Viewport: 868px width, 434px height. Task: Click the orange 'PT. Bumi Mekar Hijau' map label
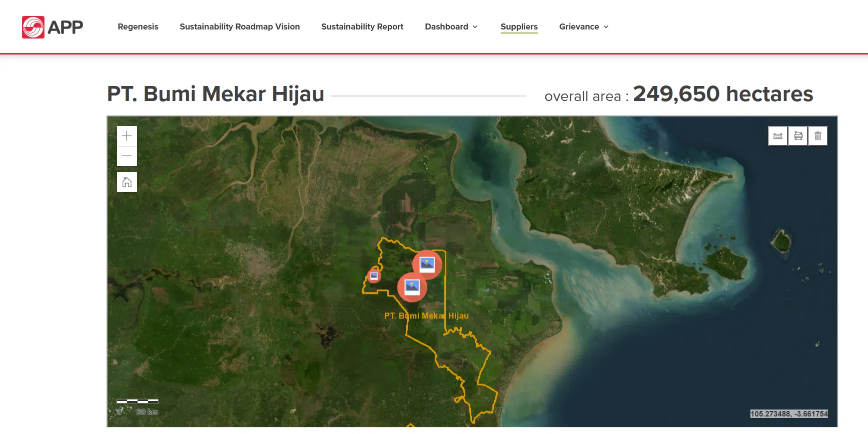427,316
